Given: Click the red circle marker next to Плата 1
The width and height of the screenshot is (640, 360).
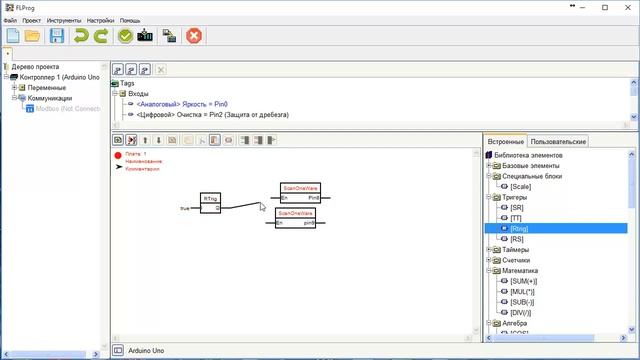Looking at the screenshot, I should (x=118, y=155).
